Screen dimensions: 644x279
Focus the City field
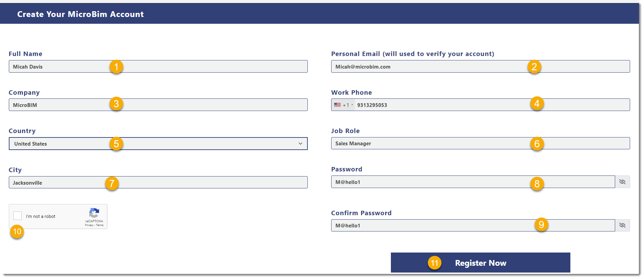158,182
